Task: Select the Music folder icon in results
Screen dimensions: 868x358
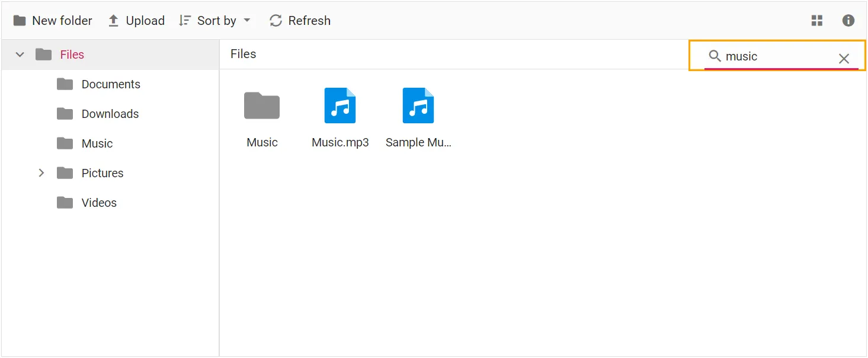Action: pyautogui.click(x=262, y=106)
